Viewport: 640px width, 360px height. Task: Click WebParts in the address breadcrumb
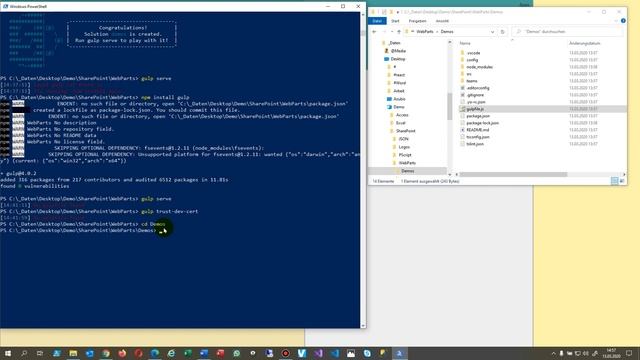point(424,31)
